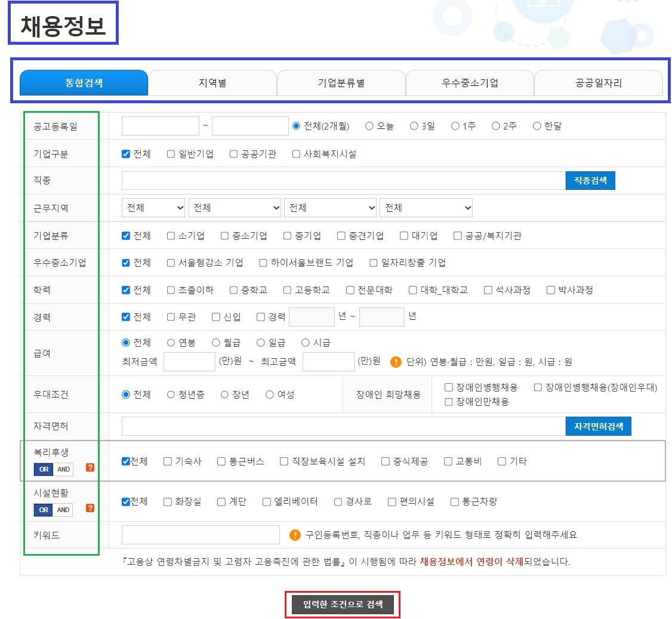The image size is (672, 619).
Task: Switch to the 통합검색 tab
Action: [x=84, y=83]
